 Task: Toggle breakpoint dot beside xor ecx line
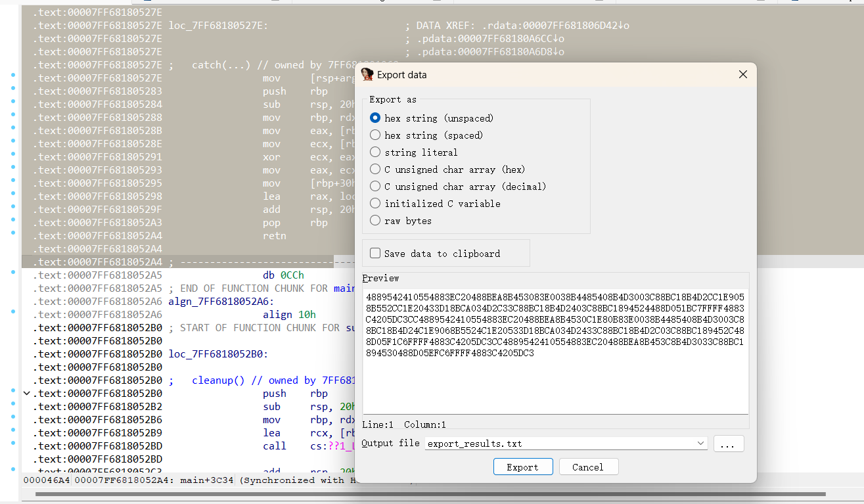(13, 154)
